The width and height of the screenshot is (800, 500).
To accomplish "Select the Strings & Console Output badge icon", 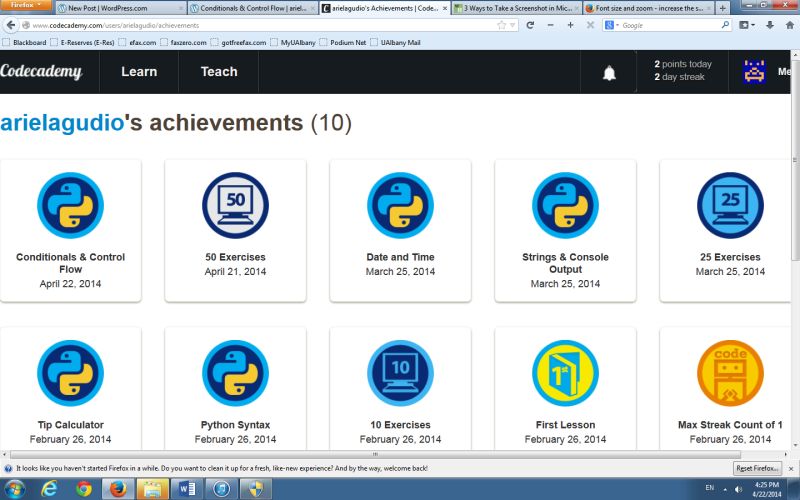I will coord(565,205).
